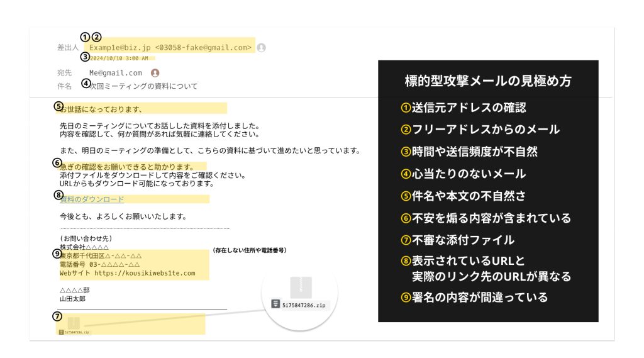Viewport: 644px width, 358px height.
Task: Click list item ④心当たりのないメール
Action: click(464, 174)
